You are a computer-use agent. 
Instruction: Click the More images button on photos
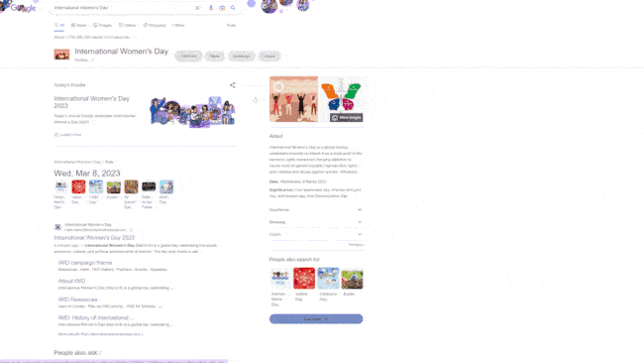pyautogui.click(x=346, y=118)
